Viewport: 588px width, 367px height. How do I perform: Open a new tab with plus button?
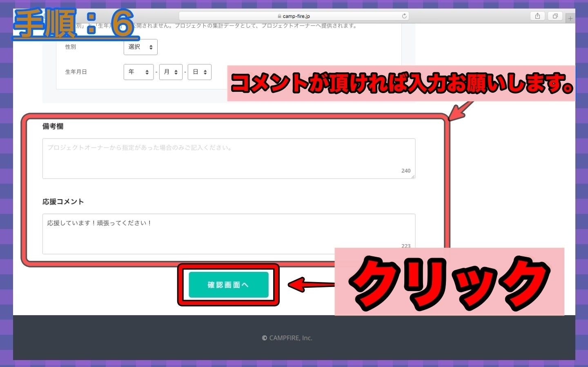pos(570,18)
